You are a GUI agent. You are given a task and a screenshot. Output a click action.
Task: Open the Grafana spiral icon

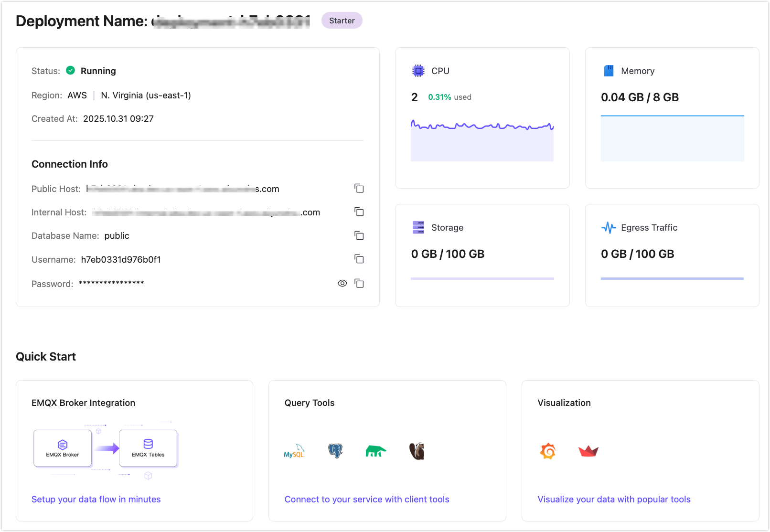[547, 451]
